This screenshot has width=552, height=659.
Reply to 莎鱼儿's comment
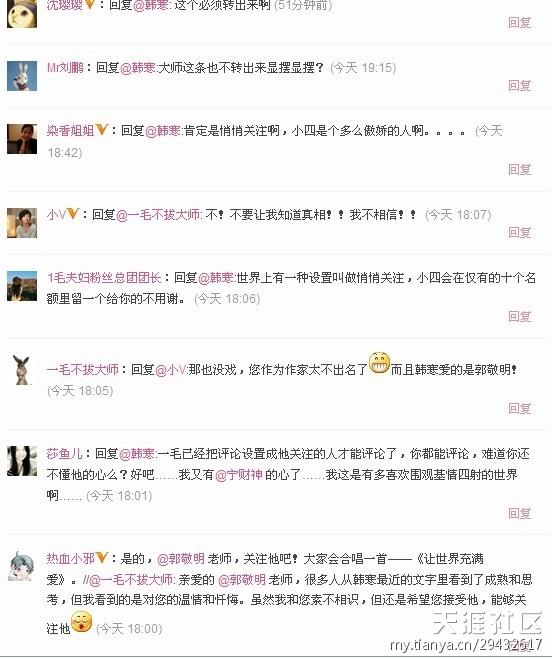point(520,513)
